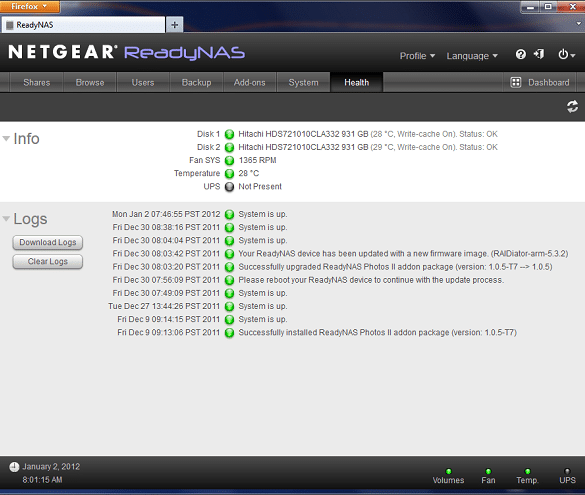Click the 'January 2, 2012' date in the footer
Viewport: 585px width, 495px height.
51,467
